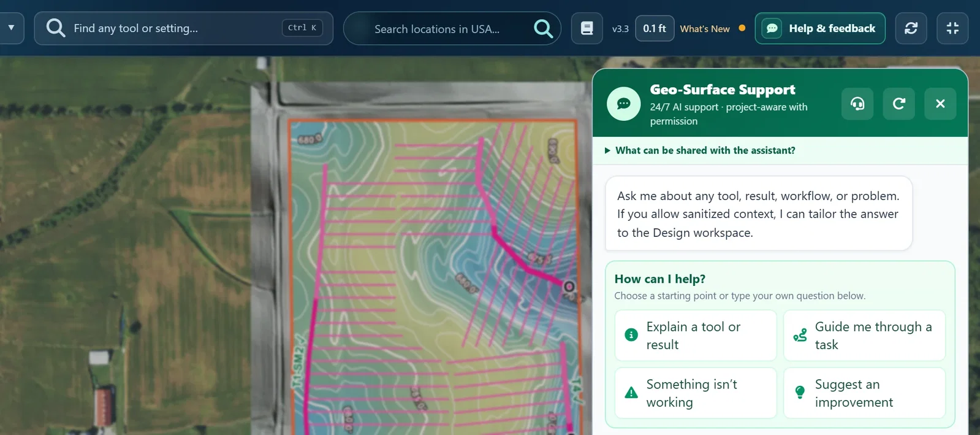Click the Geo-Surface Support chat bubble avatar
This screenshot has width=980, height=435.
click(x=624, y=104)
